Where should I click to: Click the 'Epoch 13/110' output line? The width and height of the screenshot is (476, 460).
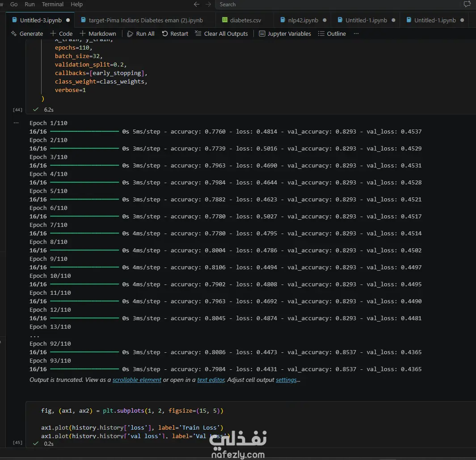point(50,326)
